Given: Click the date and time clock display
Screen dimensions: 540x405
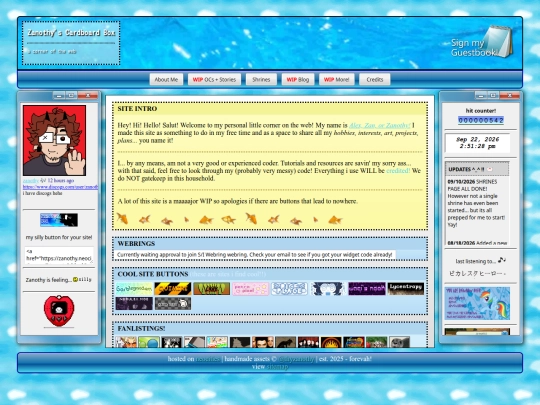Looking at the screenshot, I should (477, 143).
